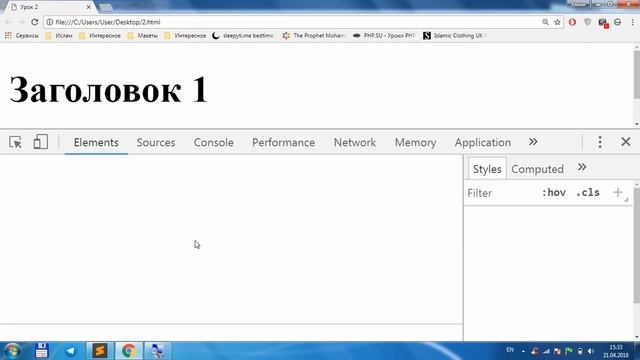Open the Memory tab
Screen dimensions: 640x360
coord(415,142)
